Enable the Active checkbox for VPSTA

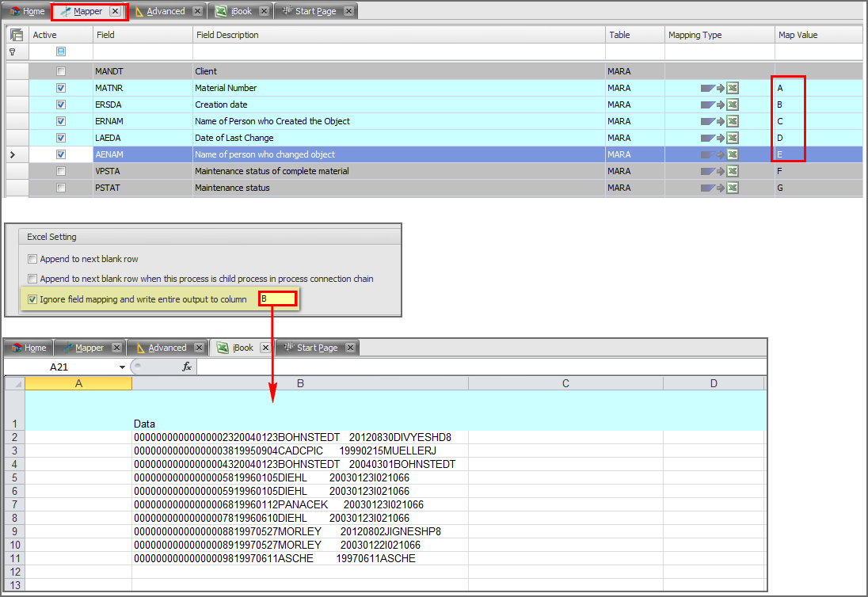pyautogui.click(x=61, y=171)
